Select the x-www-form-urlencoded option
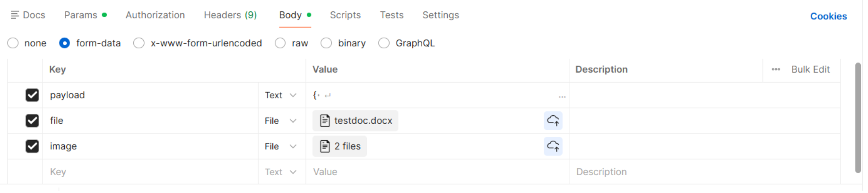Image resolution: width=868 pixels, height=193 pixels. click(139, 43)
